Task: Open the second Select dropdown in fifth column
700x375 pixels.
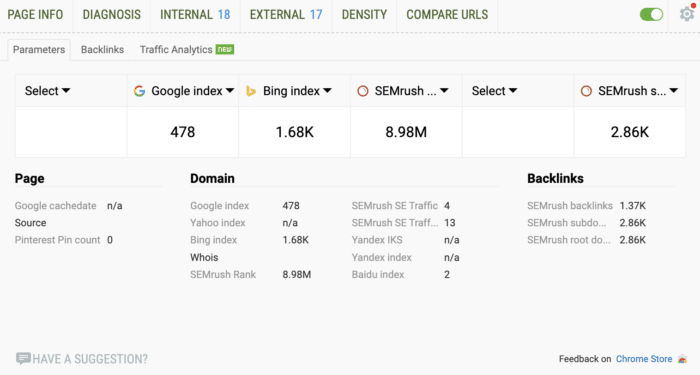Action: pyautogui.click(x=494, y=91)
